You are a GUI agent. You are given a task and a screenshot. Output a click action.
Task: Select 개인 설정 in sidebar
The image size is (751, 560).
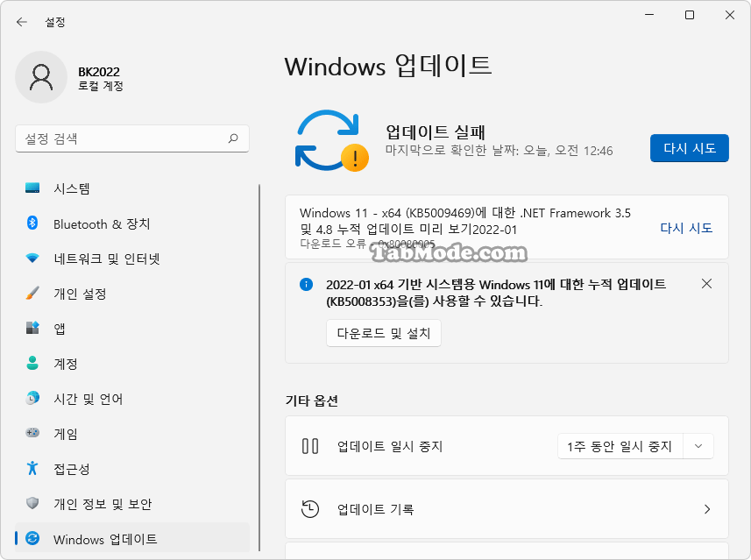pos(132,294)
